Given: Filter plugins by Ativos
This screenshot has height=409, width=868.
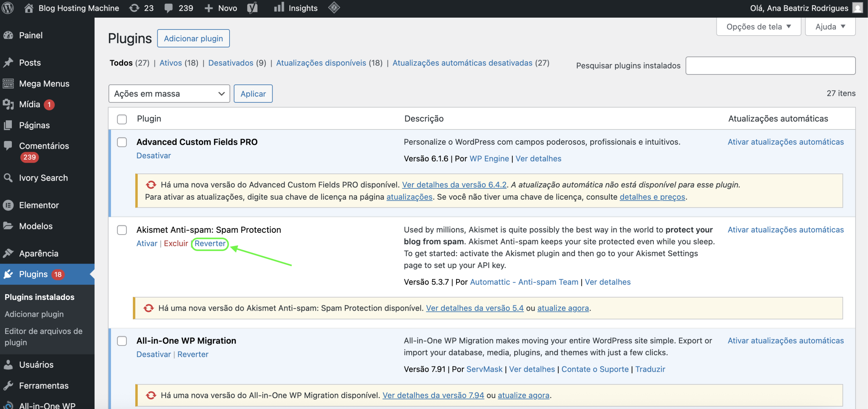Looking at the screenshot, I should click(x=171, y=63).
